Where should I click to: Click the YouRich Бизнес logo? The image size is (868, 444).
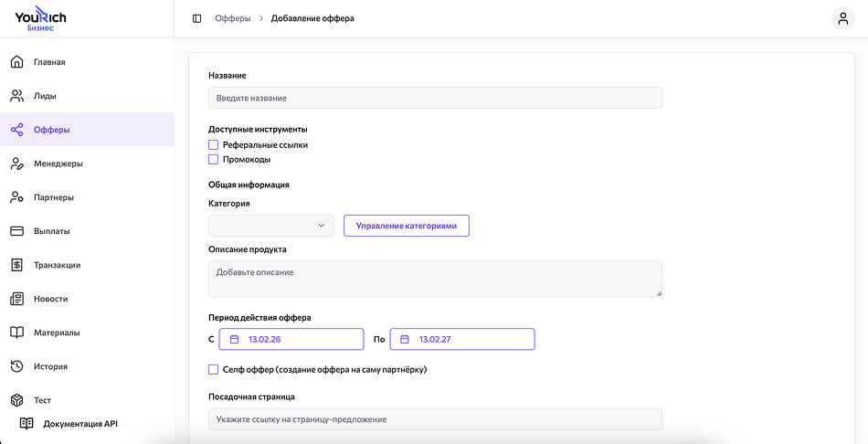40,18
